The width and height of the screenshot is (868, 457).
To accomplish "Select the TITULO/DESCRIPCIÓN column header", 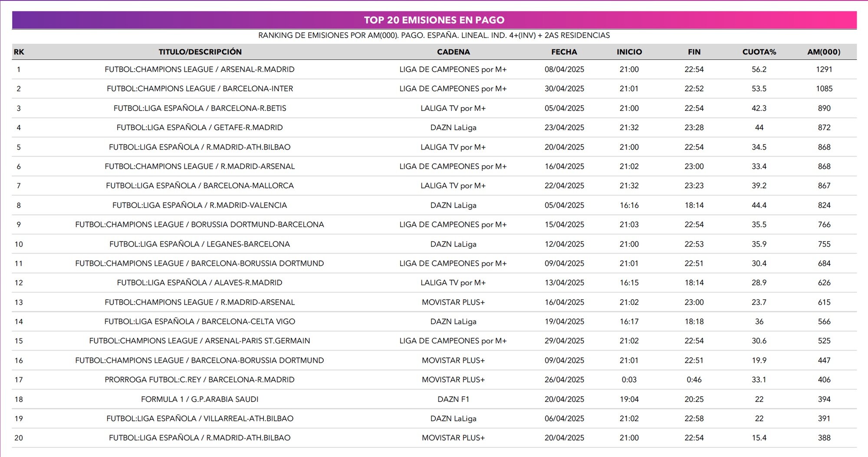I will (200, 52).
